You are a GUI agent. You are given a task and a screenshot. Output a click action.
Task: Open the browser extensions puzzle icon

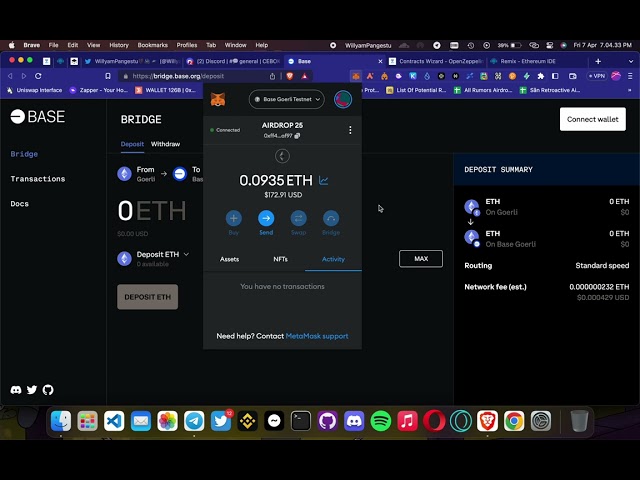coord(541,76)
